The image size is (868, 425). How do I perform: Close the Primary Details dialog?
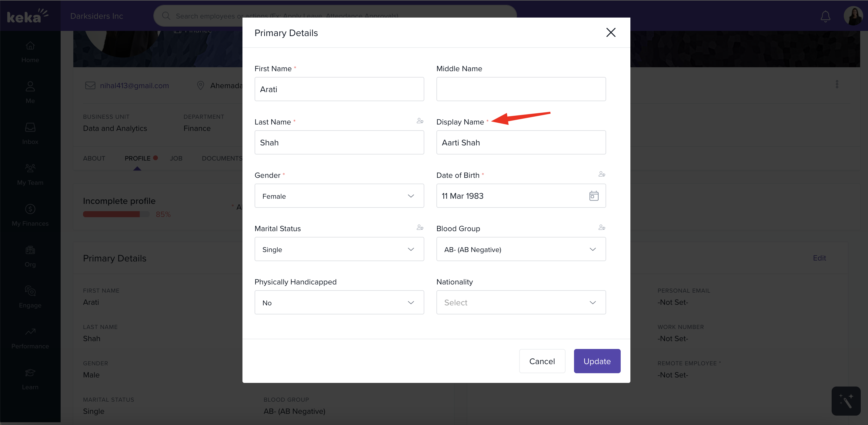611,33
